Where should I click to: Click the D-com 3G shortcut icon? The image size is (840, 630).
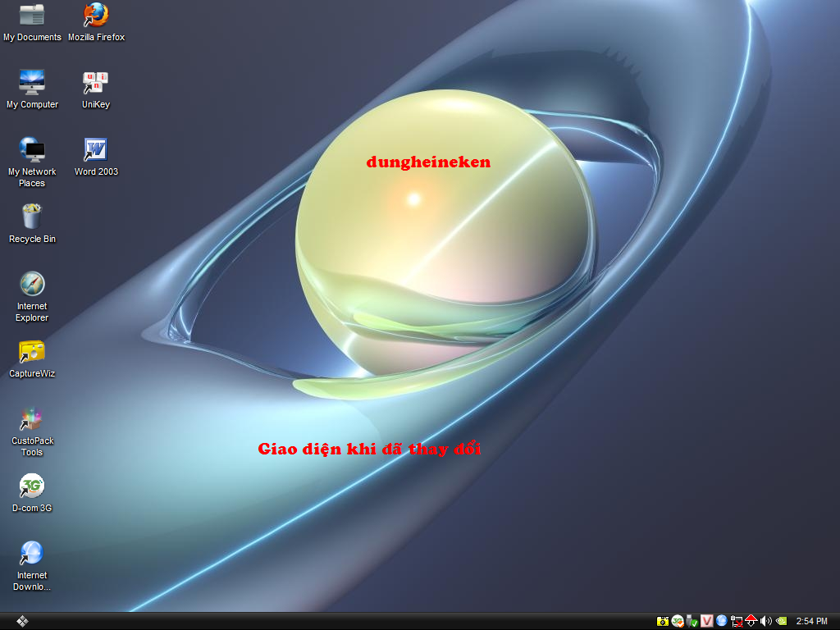pos(32,493)
